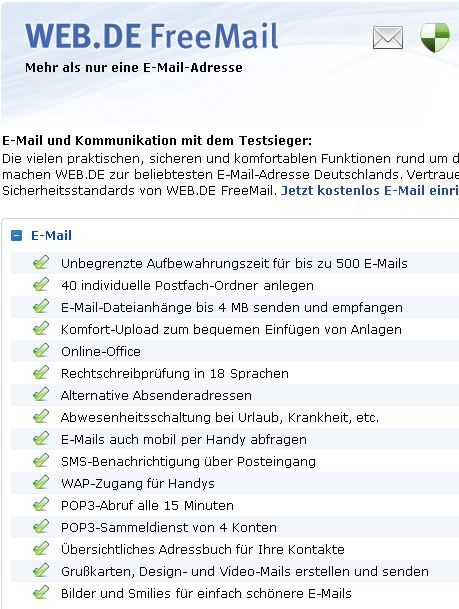Click the envelope mail icon in header
Screen dimensions: 459x609
(388, 38)
